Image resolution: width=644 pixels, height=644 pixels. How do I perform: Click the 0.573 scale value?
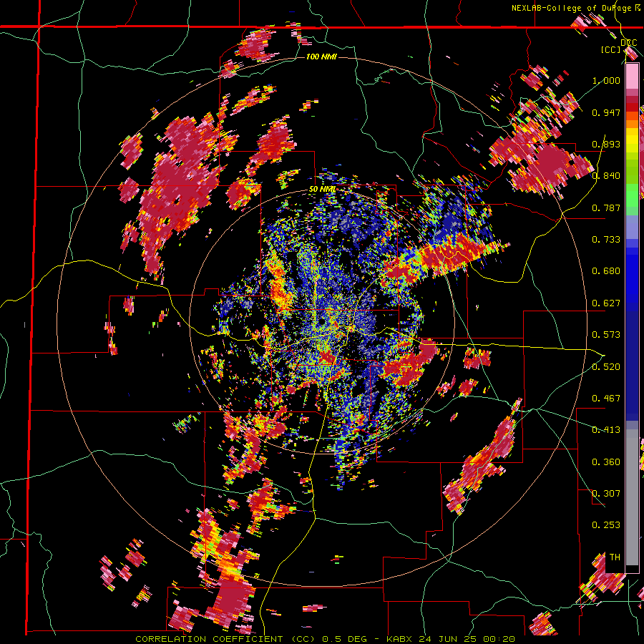pos(606,335)
